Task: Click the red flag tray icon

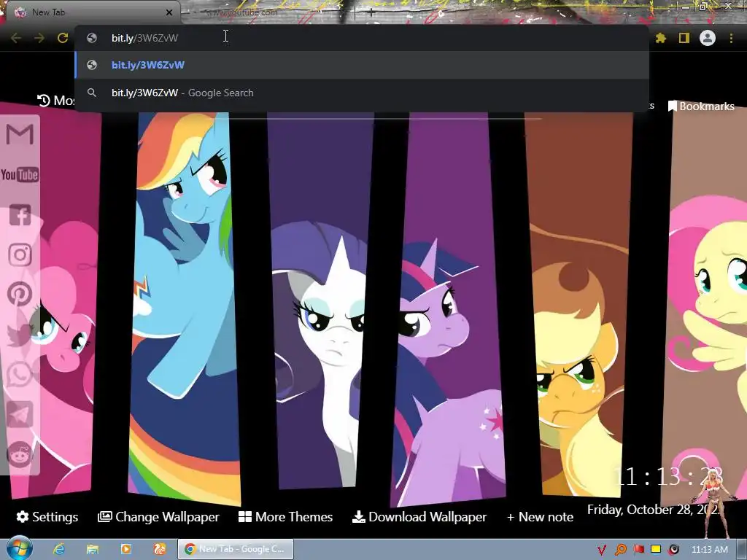Action: point(638,550)
